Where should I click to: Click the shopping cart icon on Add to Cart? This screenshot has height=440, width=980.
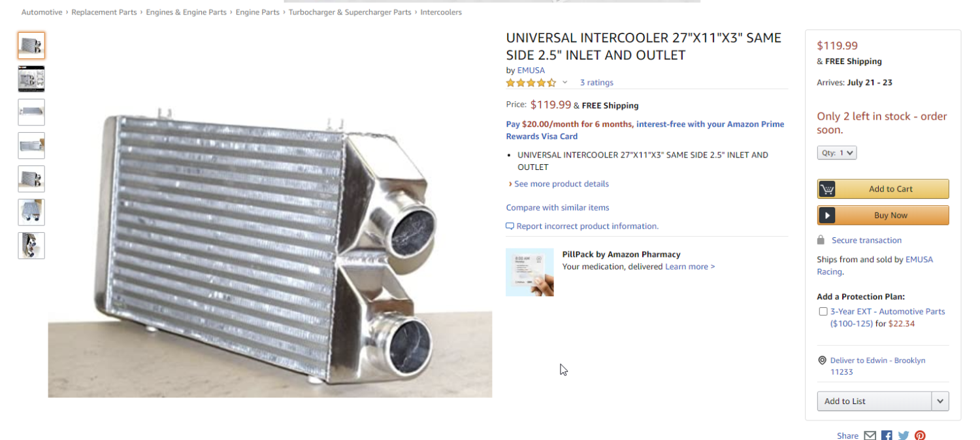(x=827, y=189)
